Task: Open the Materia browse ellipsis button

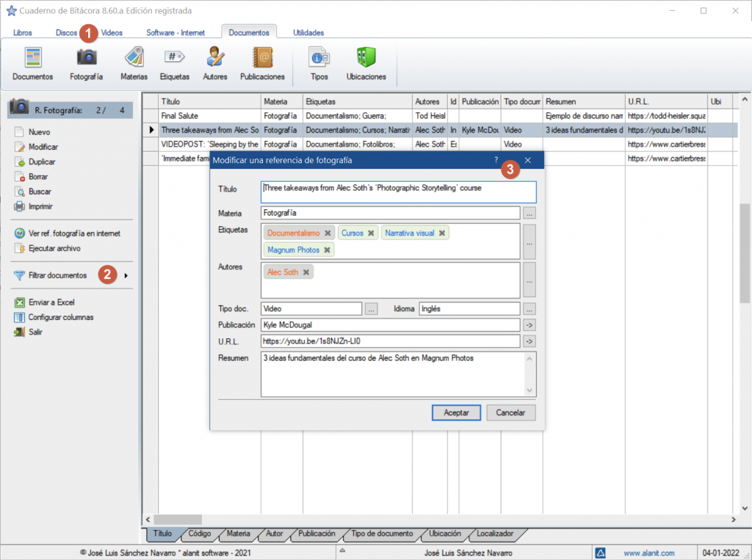Action: point(529,213)
